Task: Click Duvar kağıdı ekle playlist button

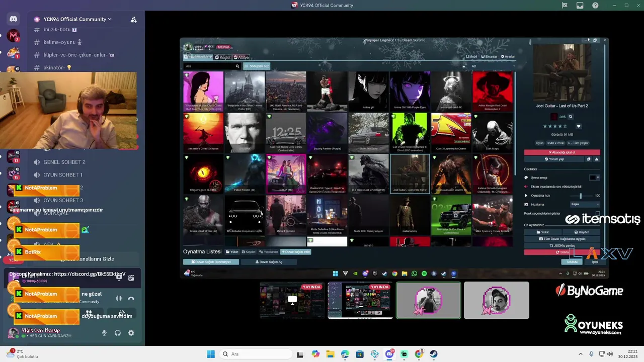Action: [295, 251]
